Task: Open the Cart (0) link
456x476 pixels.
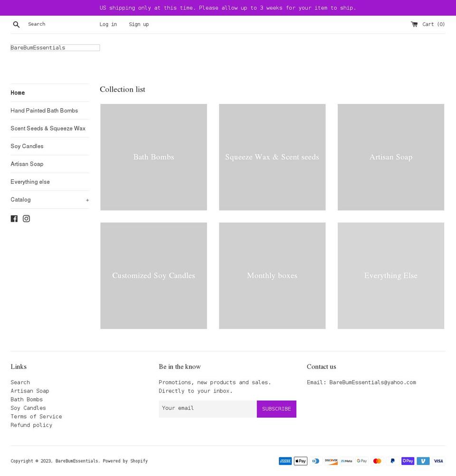Action: [428, 24]
